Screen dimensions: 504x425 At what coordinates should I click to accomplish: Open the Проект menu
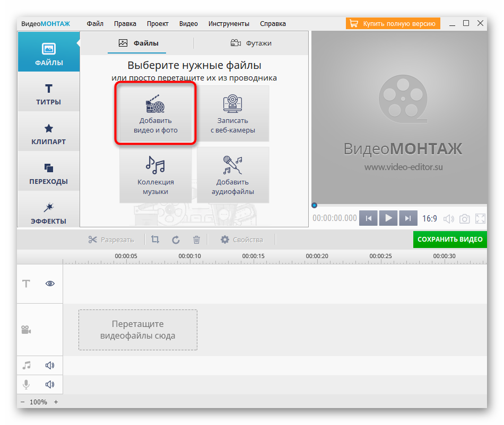pyautogui.click(x=158, y=23)
